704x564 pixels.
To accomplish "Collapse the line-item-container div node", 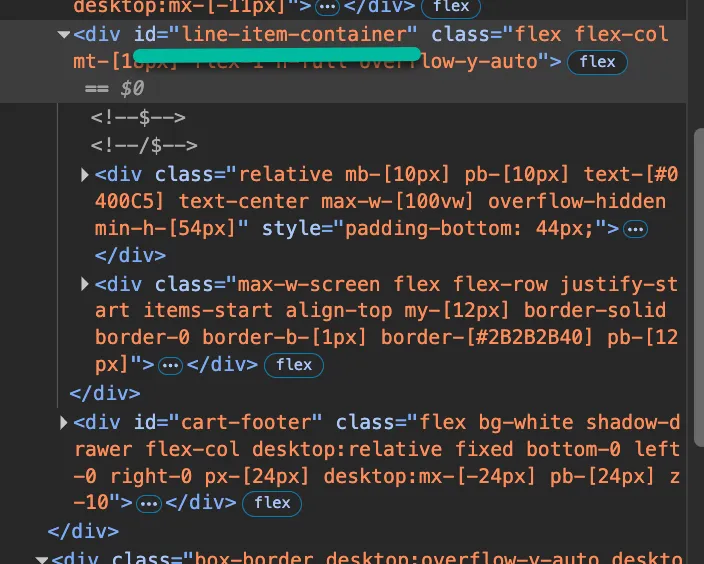I will click(x=65, y=35).
